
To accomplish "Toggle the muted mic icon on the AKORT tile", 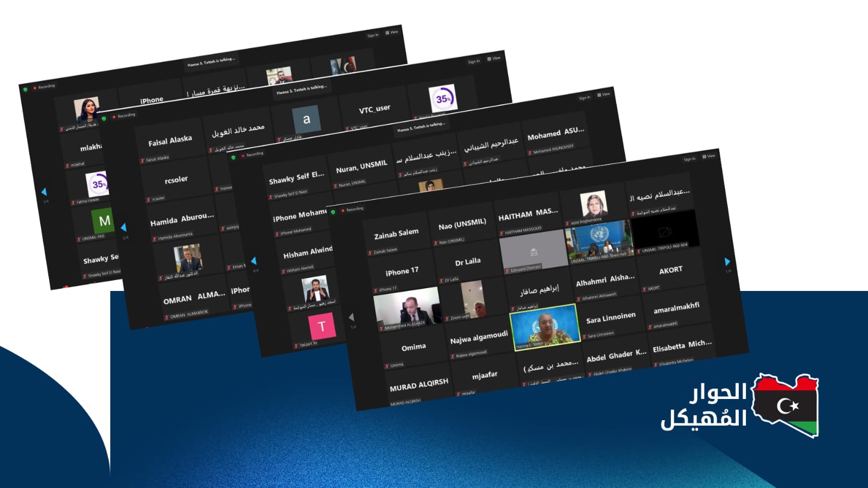I will coord(645,289).
